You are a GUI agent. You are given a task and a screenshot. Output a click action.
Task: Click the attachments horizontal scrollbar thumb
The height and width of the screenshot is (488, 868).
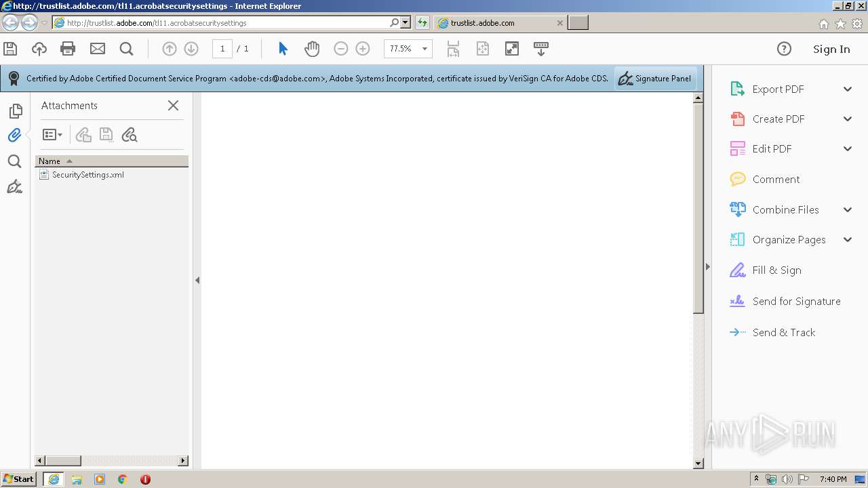tap(62, 461)
